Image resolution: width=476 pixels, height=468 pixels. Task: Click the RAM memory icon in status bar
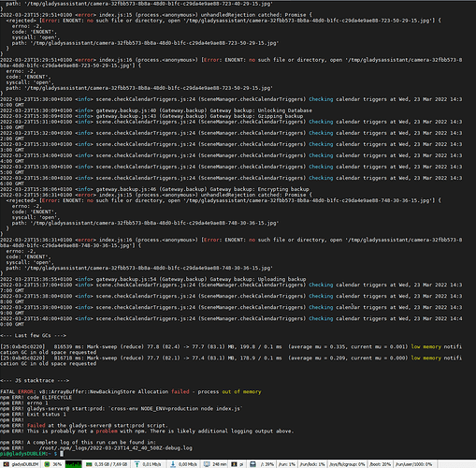(89, 464)
